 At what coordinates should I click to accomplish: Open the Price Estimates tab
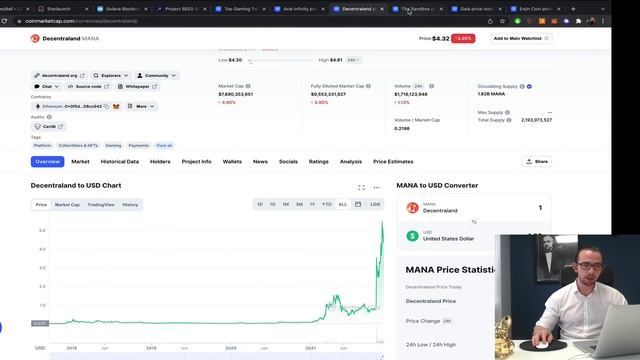click(393, 162)
